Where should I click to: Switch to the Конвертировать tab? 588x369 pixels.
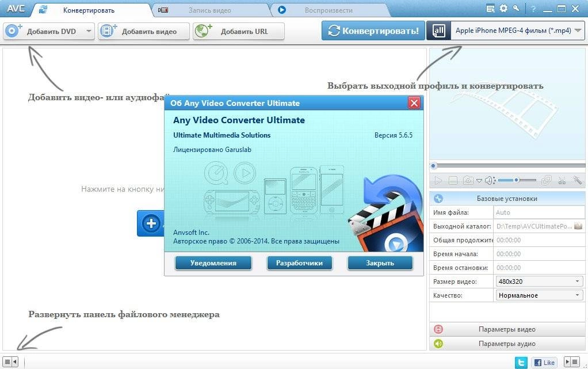pyautogui.click(x=88, y=10)
